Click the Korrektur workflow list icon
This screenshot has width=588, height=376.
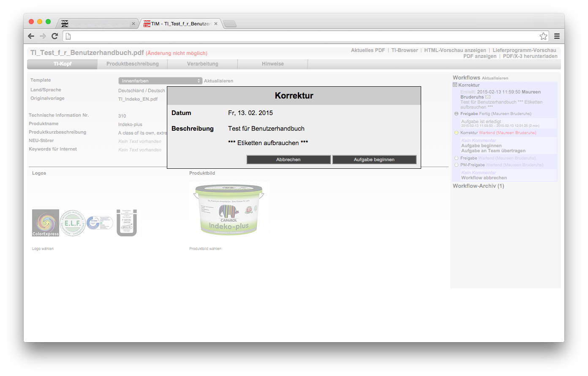[455, 85]
